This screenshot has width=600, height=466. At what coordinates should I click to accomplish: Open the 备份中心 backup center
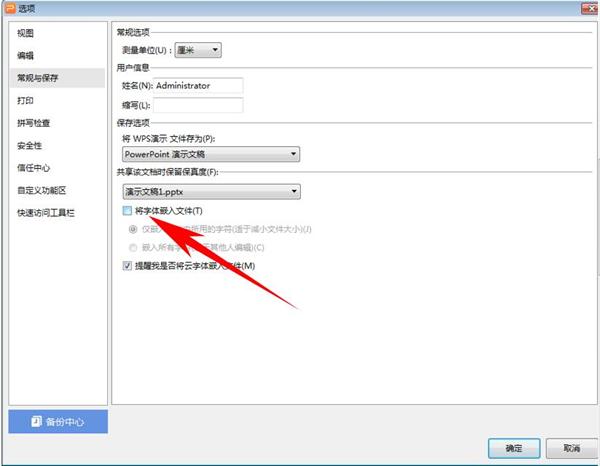58,422
